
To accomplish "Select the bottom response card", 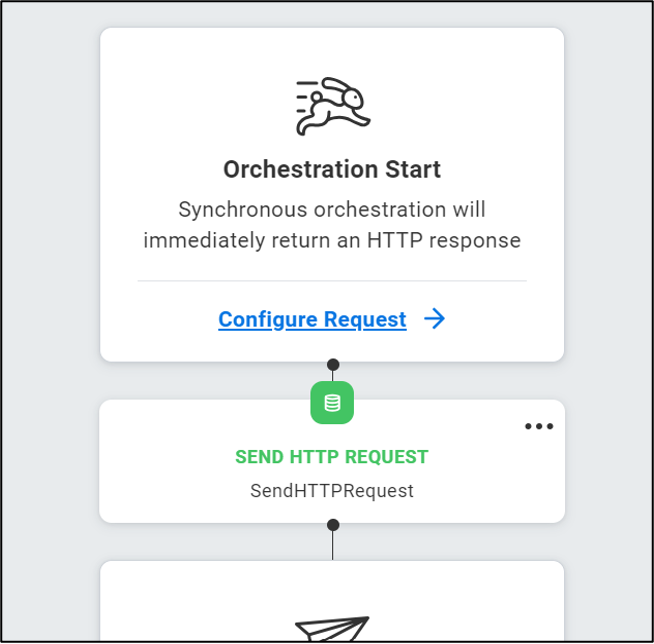I will [x=332, y=601].
